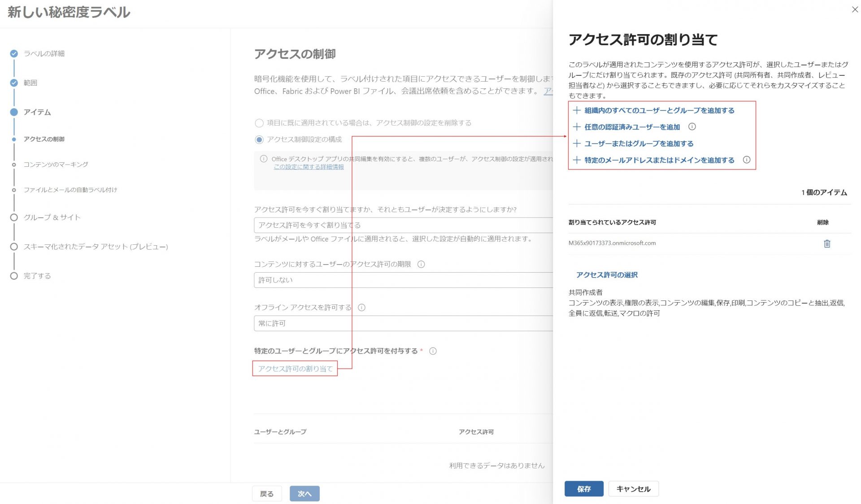Open コンテンツのマーキング sub-step
The image size is (861, 504).
coord(56,165)
